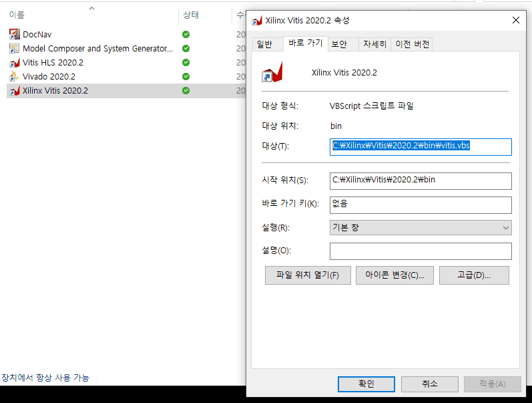Click the Xilinx Vitis 2020.2 name in dialog

[344, 73]
